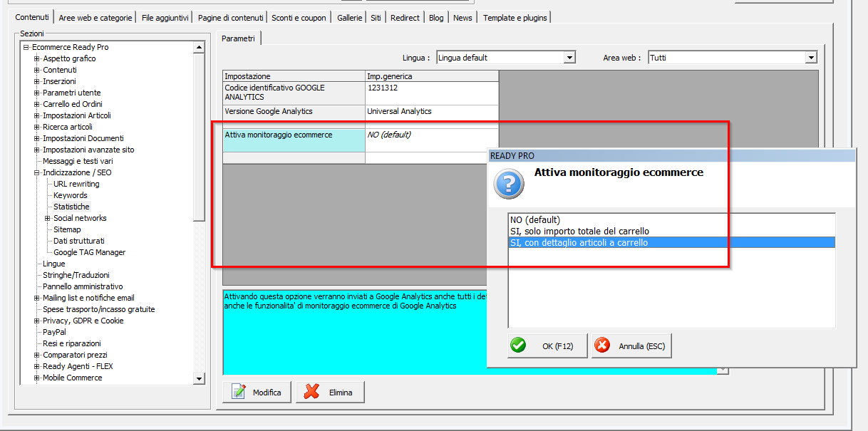868x431 pixels.
Task: Click the green checkmark icon on OK
Action: click(518, 346)
